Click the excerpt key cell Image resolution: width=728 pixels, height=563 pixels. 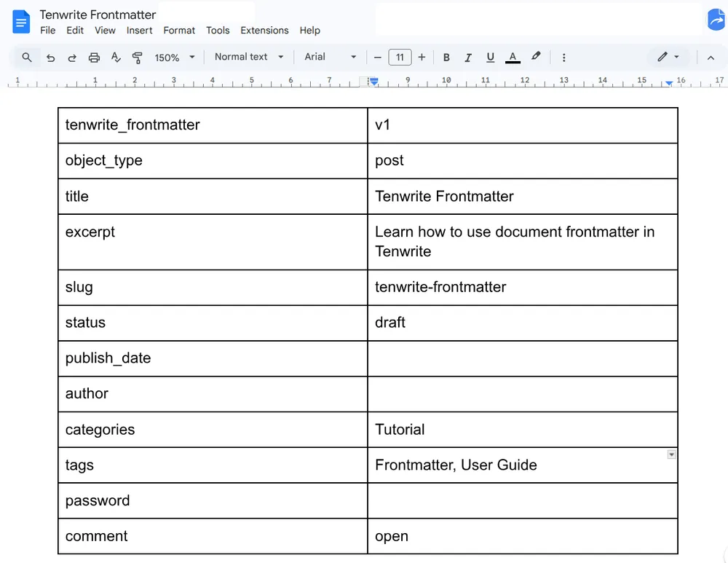213,242
